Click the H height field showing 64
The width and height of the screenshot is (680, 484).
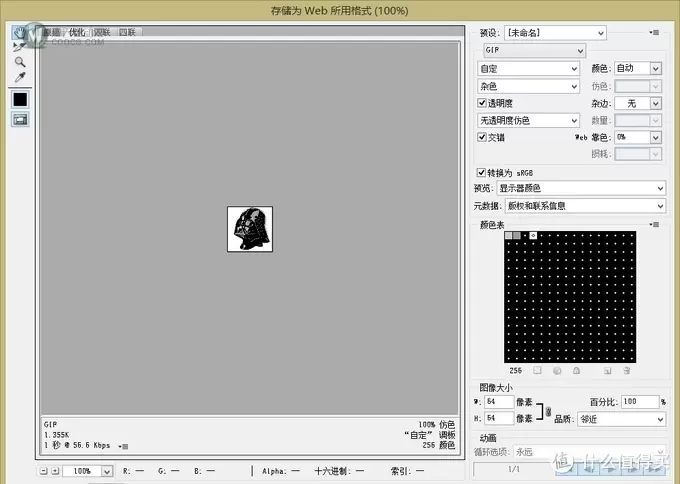(499, 418)
